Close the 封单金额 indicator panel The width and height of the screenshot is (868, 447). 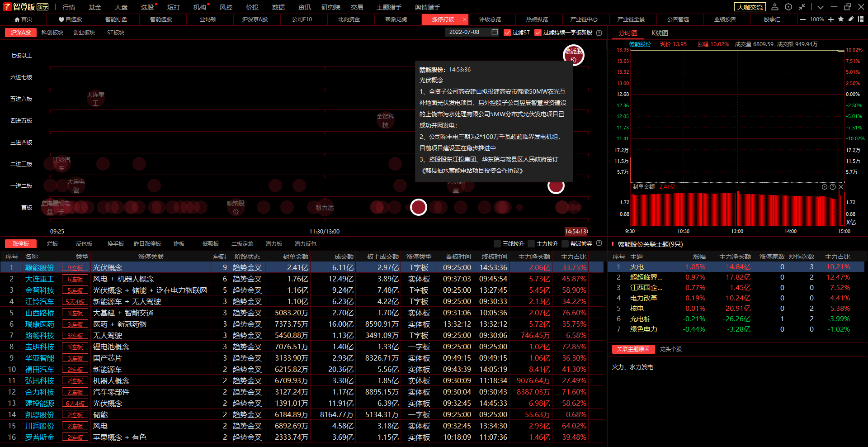[841, 187]
